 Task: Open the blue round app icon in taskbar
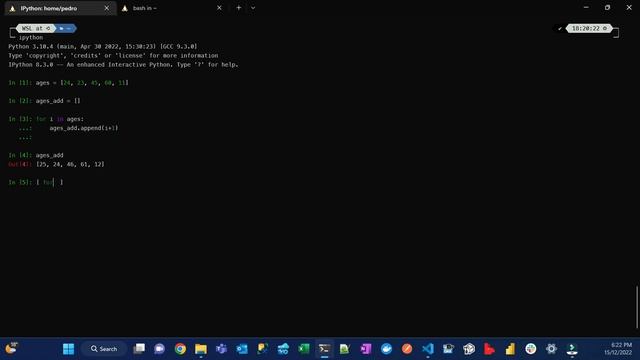coord(386,349)
